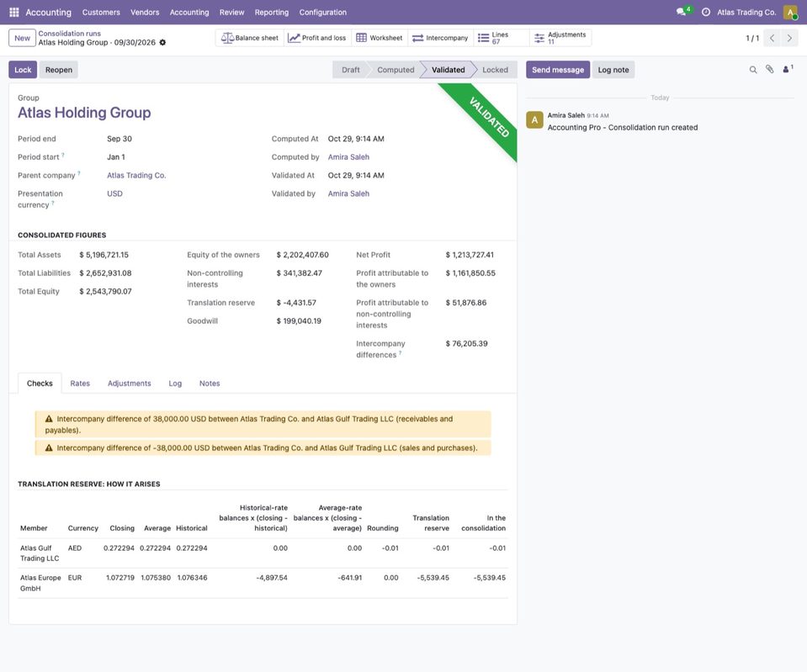Screen dimensions: 807x672
Task: Open the Intercompany smart button
Action: click(x=441, y=38)
